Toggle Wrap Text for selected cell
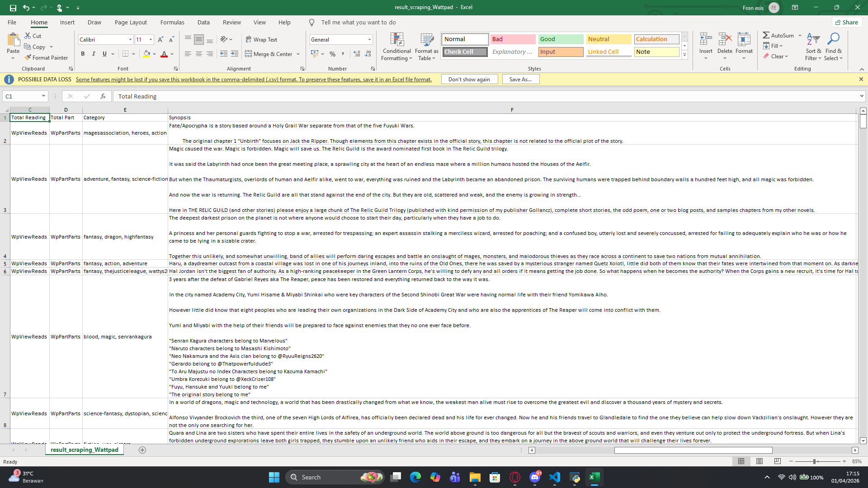 261,40
